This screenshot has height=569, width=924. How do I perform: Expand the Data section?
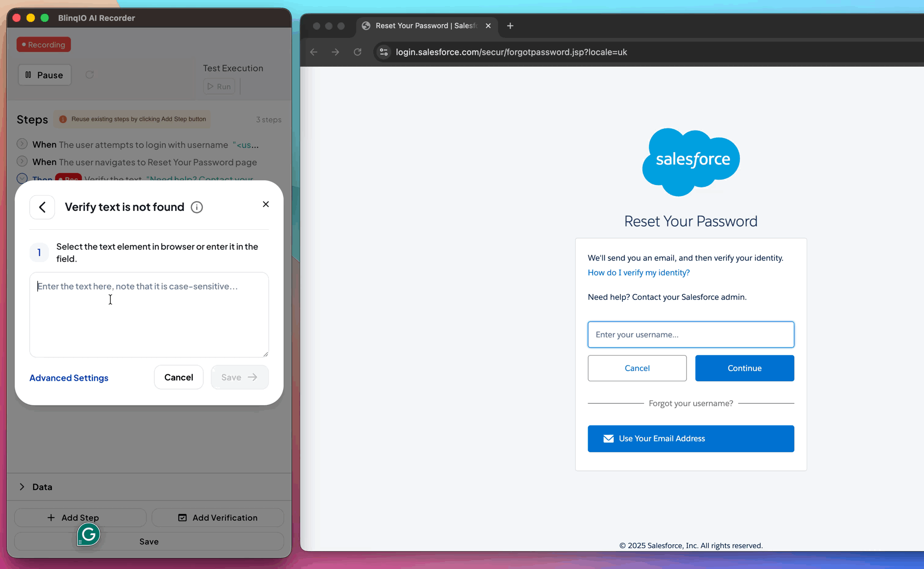[22, 487]
